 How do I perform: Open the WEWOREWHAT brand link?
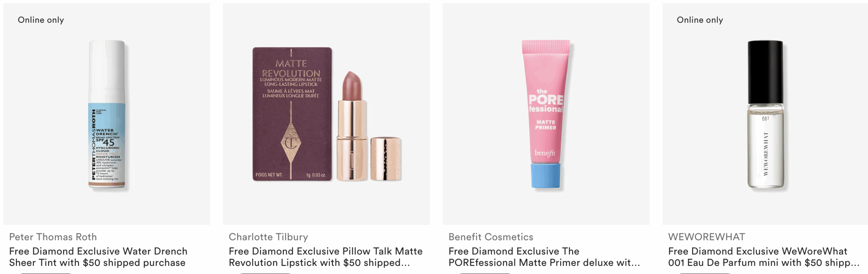707,237
